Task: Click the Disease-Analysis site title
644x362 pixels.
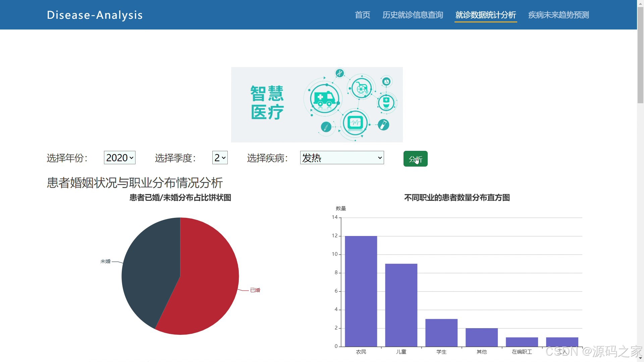Action: [x=95, y=15]
